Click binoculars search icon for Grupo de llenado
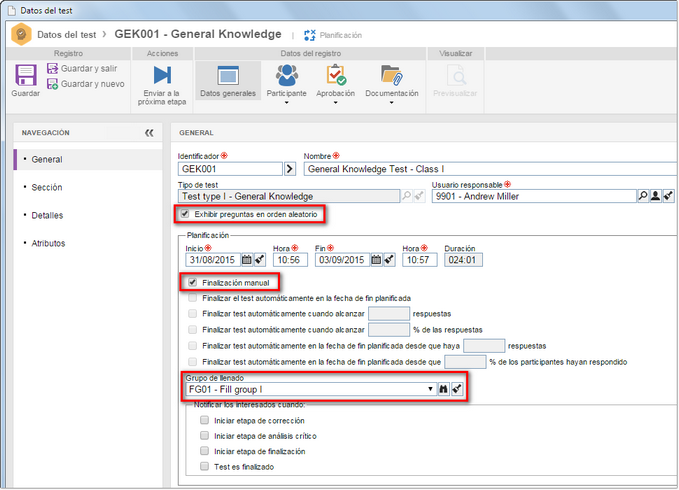Screen dimensions: 679x490 click(443, 389)
